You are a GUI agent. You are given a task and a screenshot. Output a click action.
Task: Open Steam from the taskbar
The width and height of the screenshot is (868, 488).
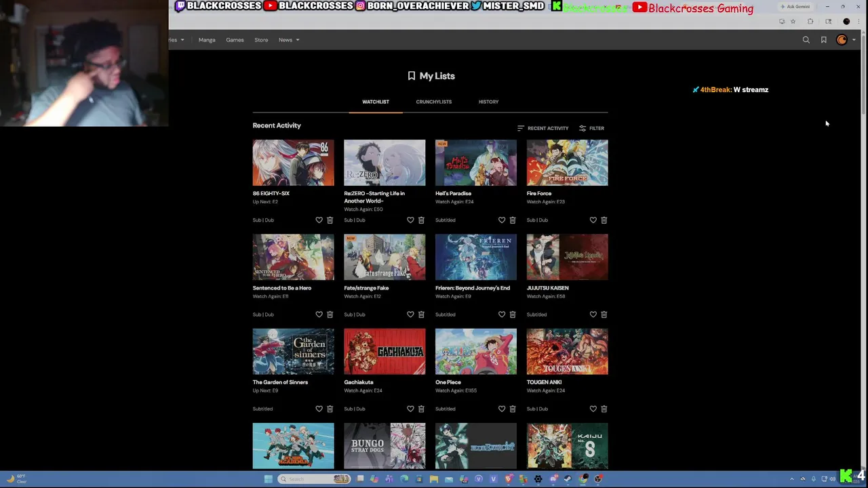568,479
